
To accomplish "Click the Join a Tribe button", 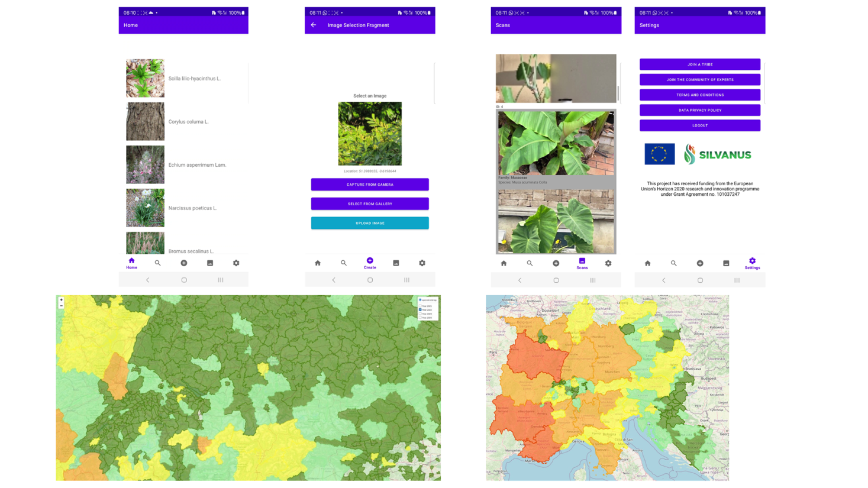I will coord(700,64).
